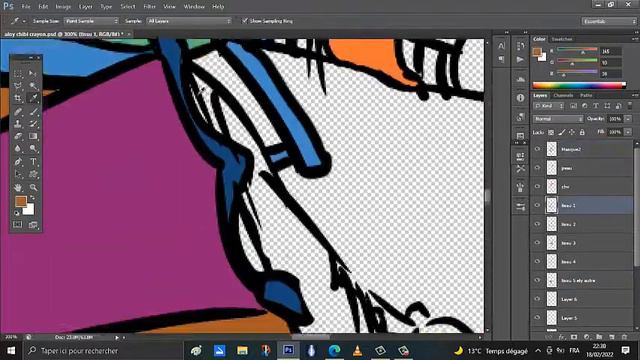Open the collapsed Character panel icon

point(501,46)
